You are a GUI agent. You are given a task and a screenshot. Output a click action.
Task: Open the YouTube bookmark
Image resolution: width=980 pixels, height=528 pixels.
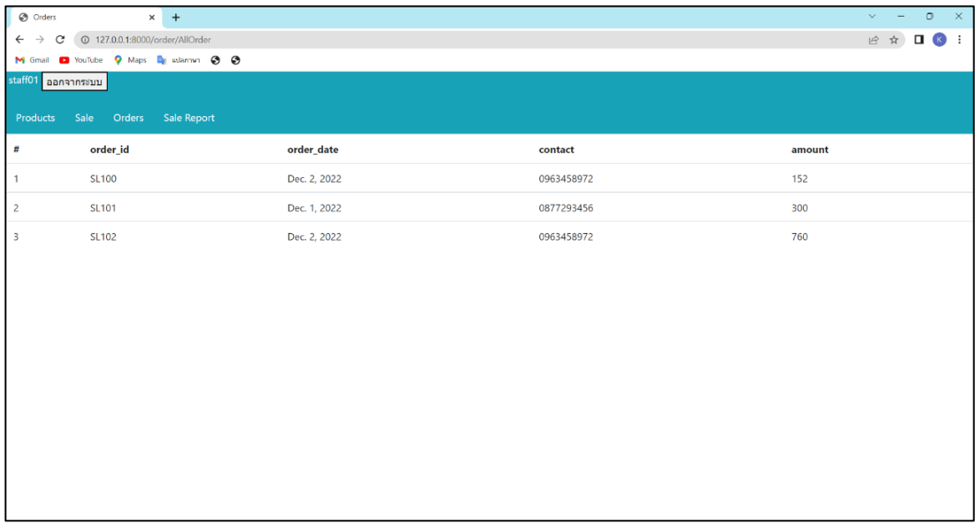[x=81, y=60]
